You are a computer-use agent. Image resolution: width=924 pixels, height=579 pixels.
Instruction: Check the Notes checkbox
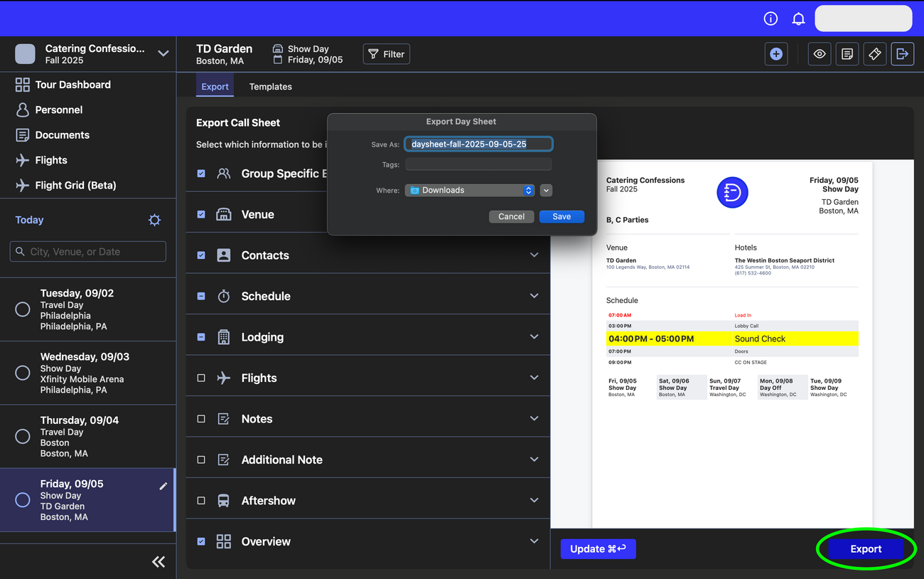(x=201, y=419)
